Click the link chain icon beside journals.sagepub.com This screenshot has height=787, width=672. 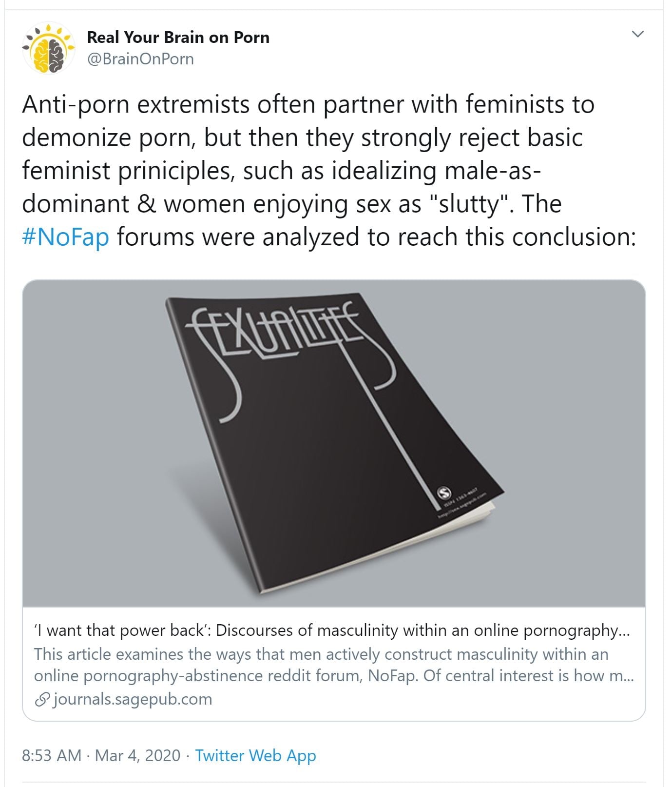(x=42, y=700)
